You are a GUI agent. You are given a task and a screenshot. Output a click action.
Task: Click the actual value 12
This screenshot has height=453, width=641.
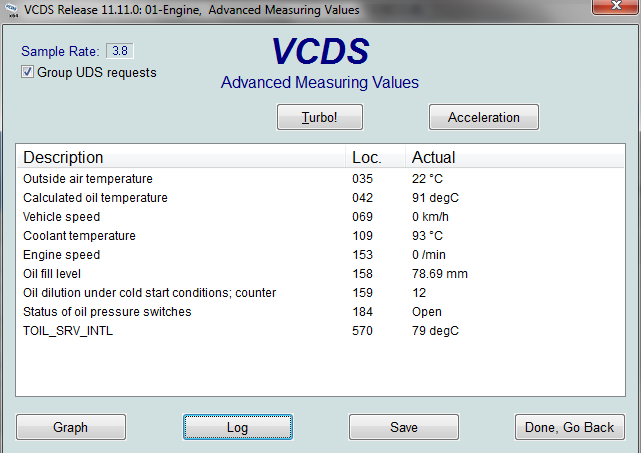click(419, 293)
